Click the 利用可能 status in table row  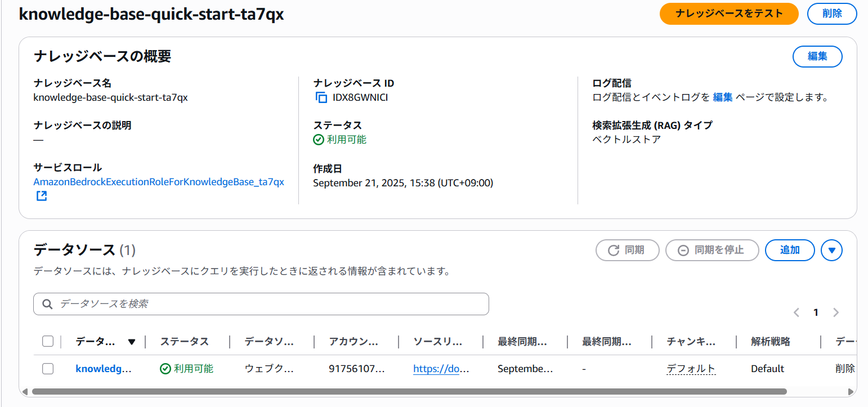click(187, 369)
